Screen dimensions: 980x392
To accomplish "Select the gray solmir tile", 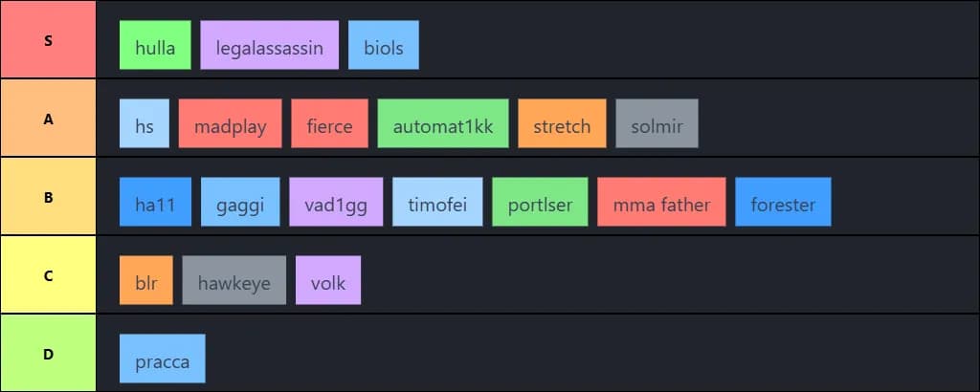I will point(657,124).
